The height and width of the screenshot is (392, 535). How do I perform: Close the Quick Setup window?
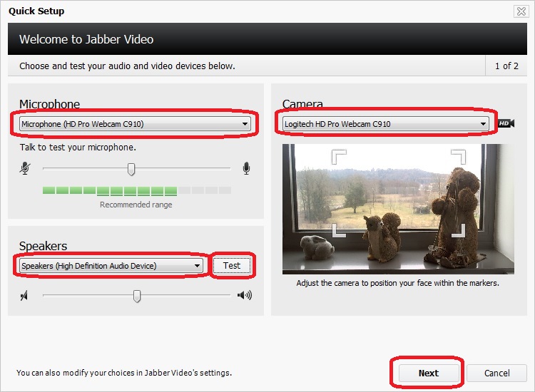(x=521, y=11)
